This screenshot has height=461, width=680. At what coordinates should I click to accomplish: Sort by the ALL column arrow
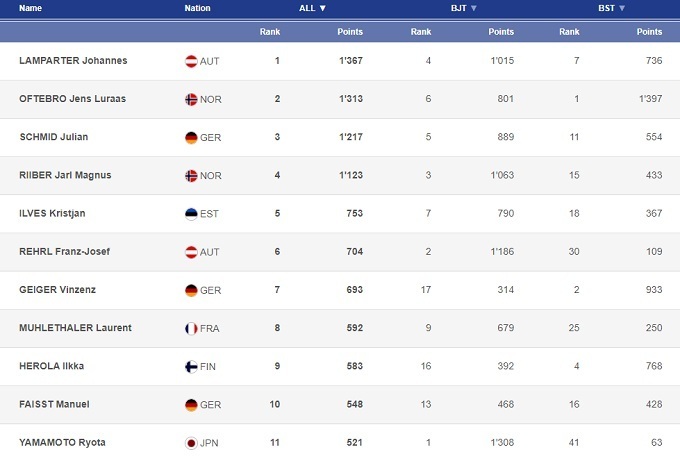tap(322, 8)
